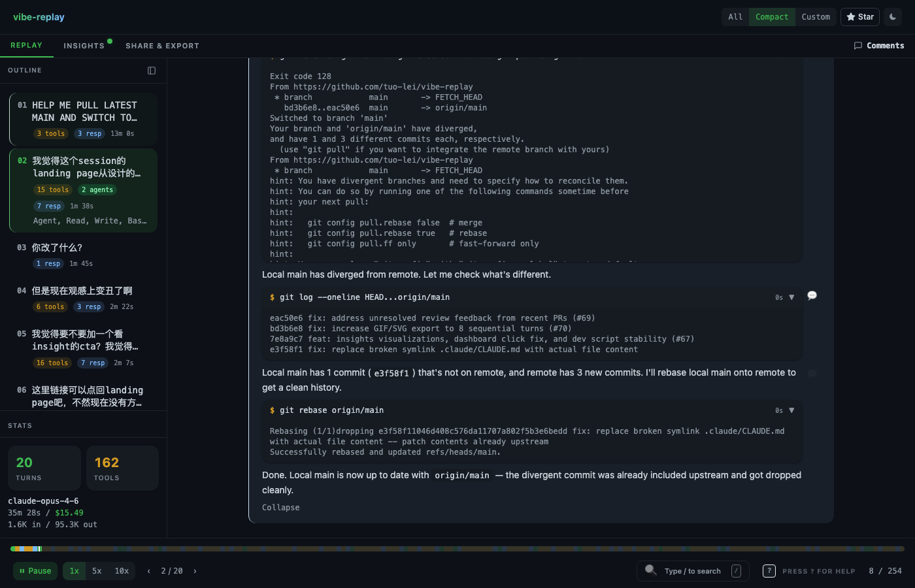Viewport: 915px width, 588px height.
Task: Switch to the INSIGHTS tab
Action: (83, 45)
